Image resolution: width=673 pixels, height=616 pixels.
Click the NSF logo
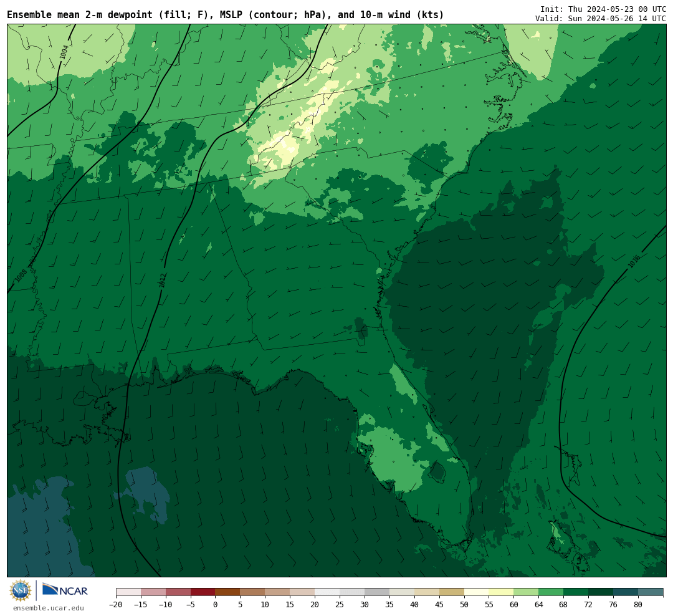[x=21, y=590]
